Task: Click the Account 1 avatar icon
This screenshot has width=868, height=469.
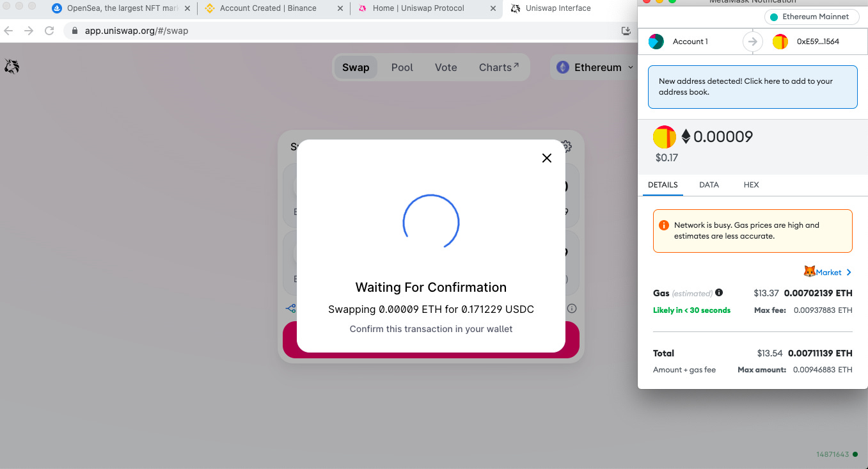Action: [655, 41]
